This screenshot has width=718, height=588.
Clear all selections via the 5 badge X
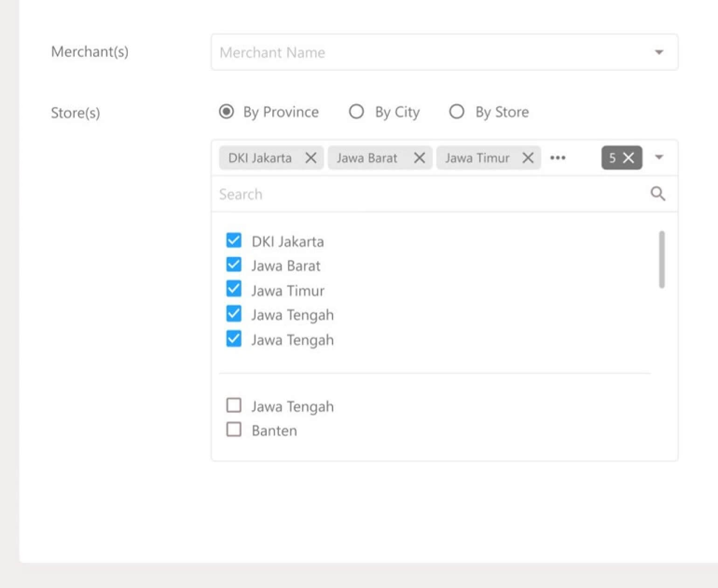click(x=628, y=158)
